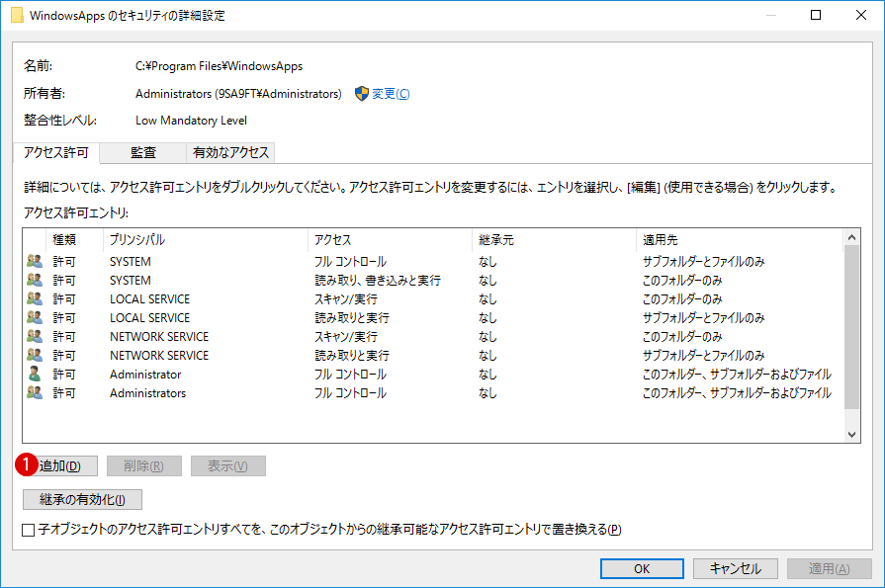This screenshot has height=588, width=885.
Task: Click the owner text Administrators (9SA9FT¥Administrators)
Action: point(238,94)
